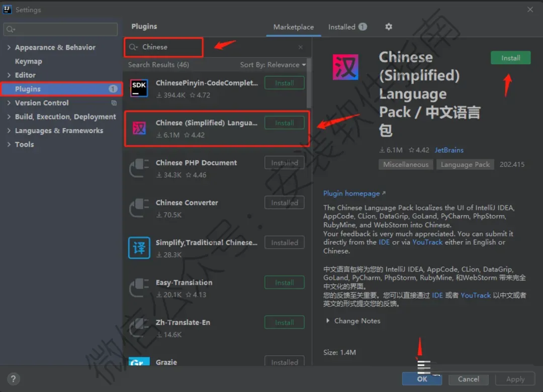Click the Size: 1.4M text
Image resolution: width=543 pixels, height=392 pixels.
click(339, 352)
